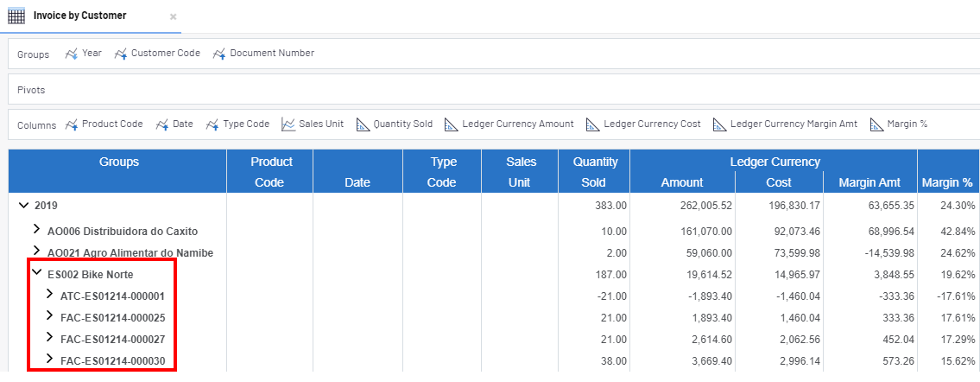Click the Sales Unit column icon
The width and height of the screenshot is (980, 382).
[288, 124]
